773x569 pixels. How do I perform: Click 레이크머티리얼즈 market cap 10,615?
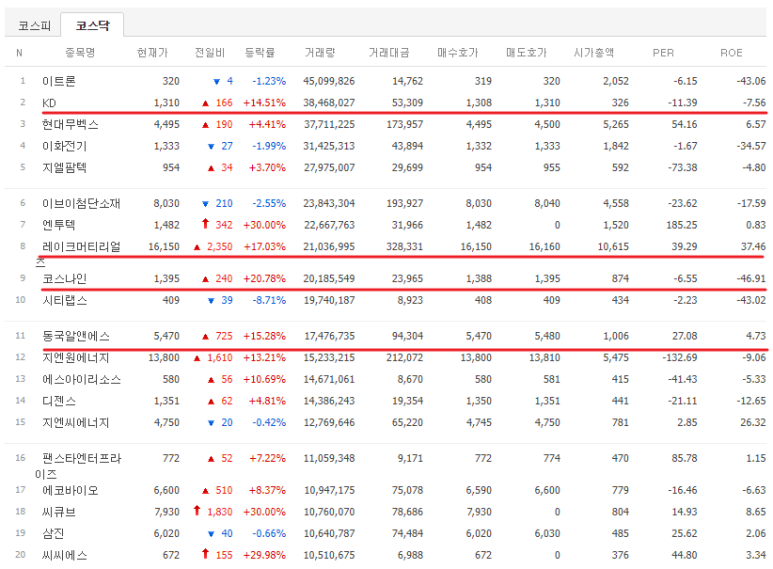[x=613, y=247]
